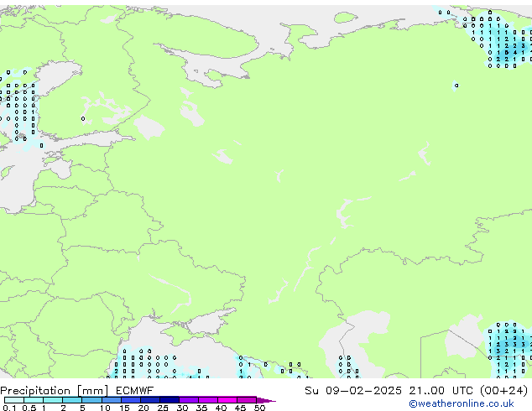Click the '20' legend scale label

click(143, 408)
